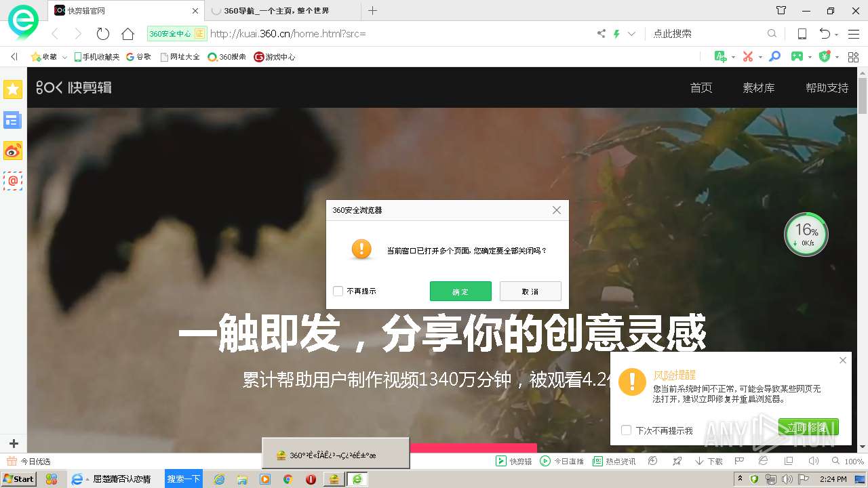Open the blue news panel in sidebar

tap(13, 121)
